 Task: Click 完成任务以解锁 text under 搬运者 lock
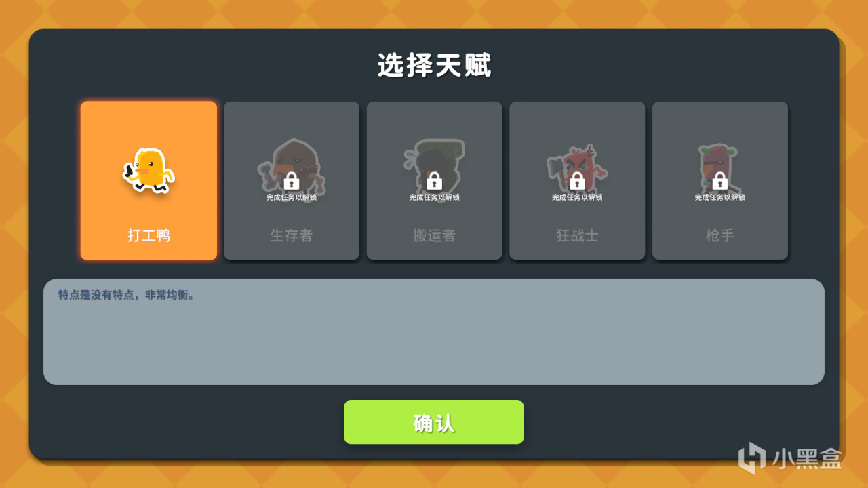coord(434,198)
